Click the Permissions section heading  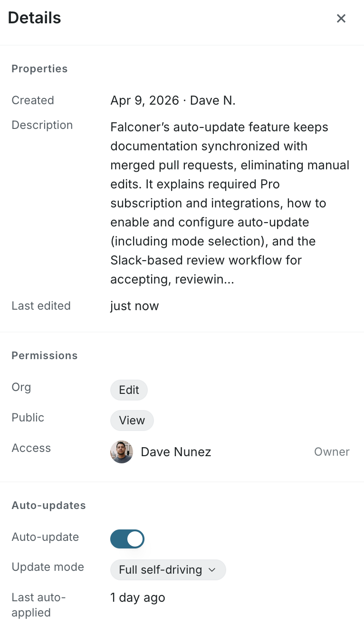point(45,356)
